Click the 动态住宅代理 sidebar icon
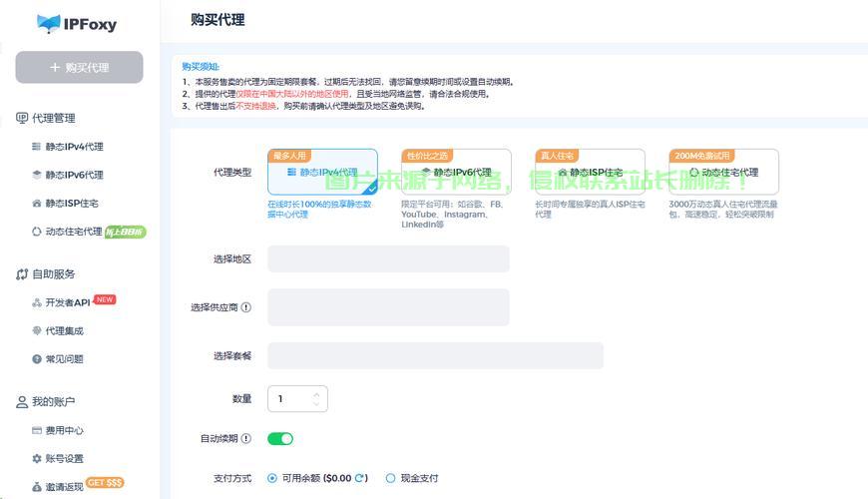The image size is (868, 499). pos(37,232)
